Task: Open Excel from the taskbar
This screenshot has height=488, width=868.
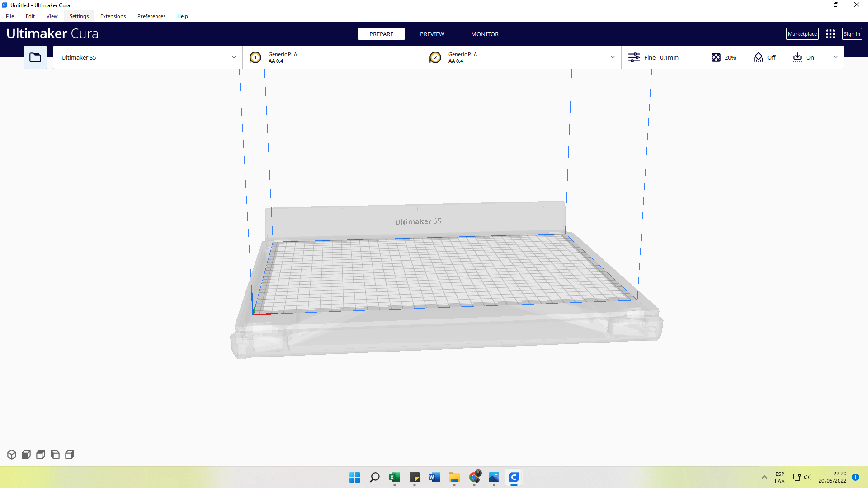Action: (x=395, y=477)
